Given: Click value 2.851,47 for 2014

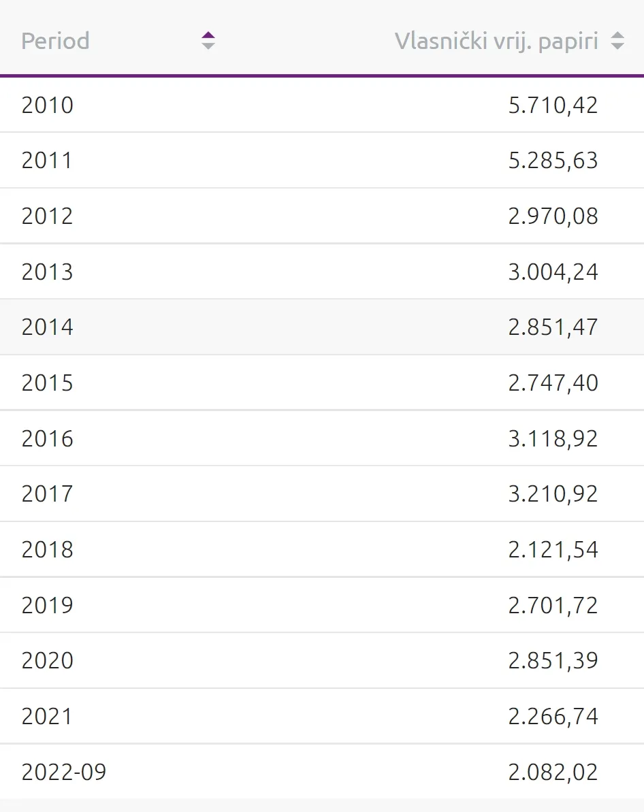Looking at the screenshot, I should pos(553,327).
